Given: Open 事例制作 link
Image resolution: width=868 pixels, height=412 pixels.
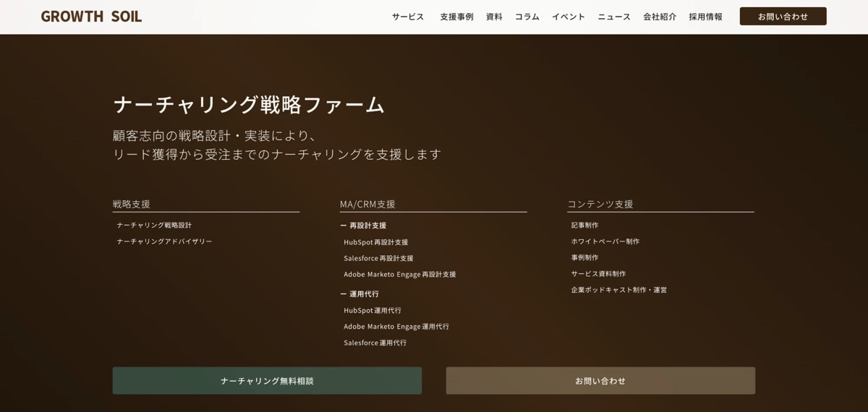Looking at the screenshot, I should [584, 257].
